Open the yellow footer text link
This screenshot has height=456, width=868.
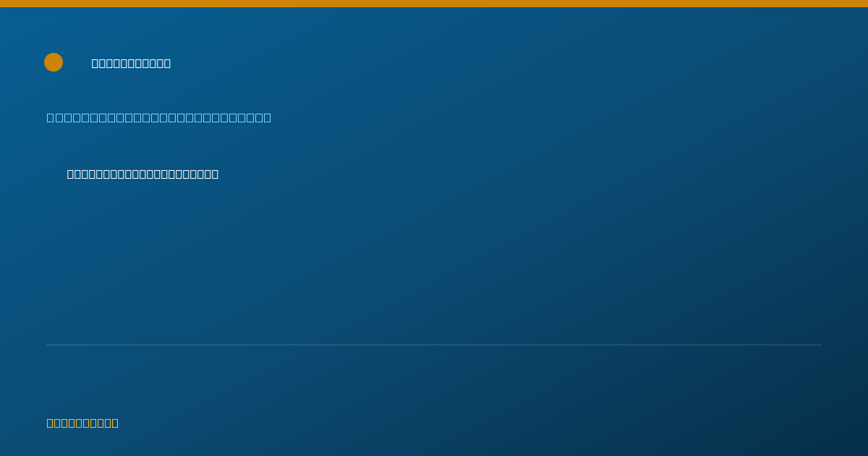(82, 423)
